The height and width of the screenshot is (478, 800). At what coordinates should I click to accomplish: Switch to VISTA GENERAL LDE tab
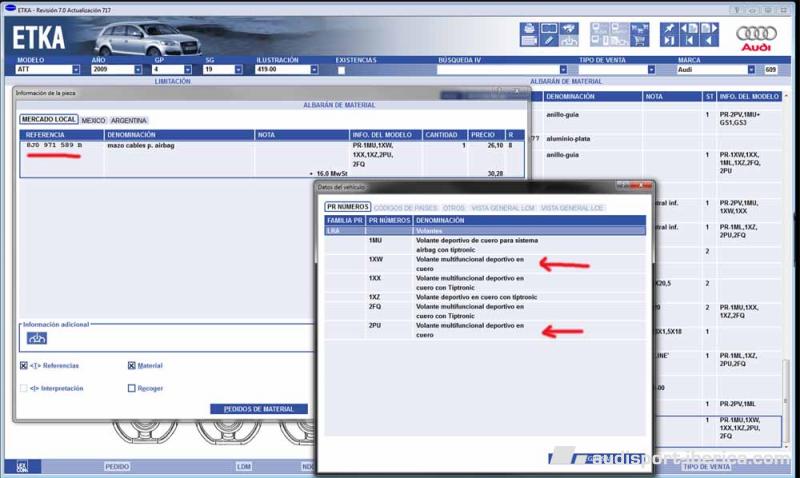tap(572, 208)
